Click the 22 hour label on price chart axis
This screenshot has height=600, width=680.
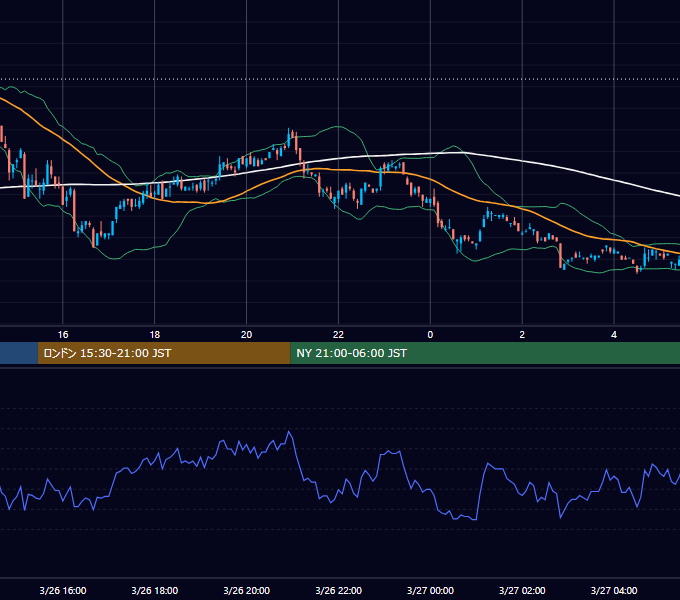click(x=338, y=335)
